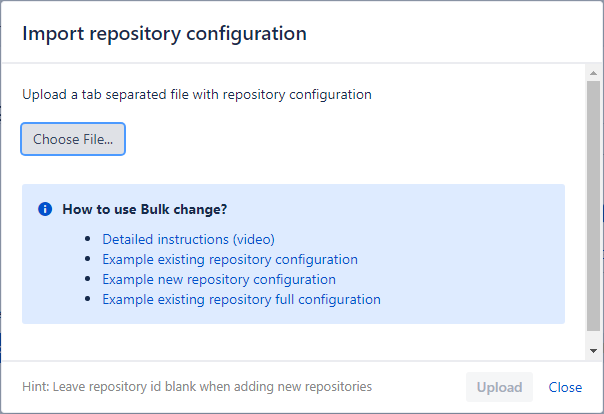Screen dimensions: 604x414
Task: Click bullet beside Example new repository configuration
Action: coord(88,279)
